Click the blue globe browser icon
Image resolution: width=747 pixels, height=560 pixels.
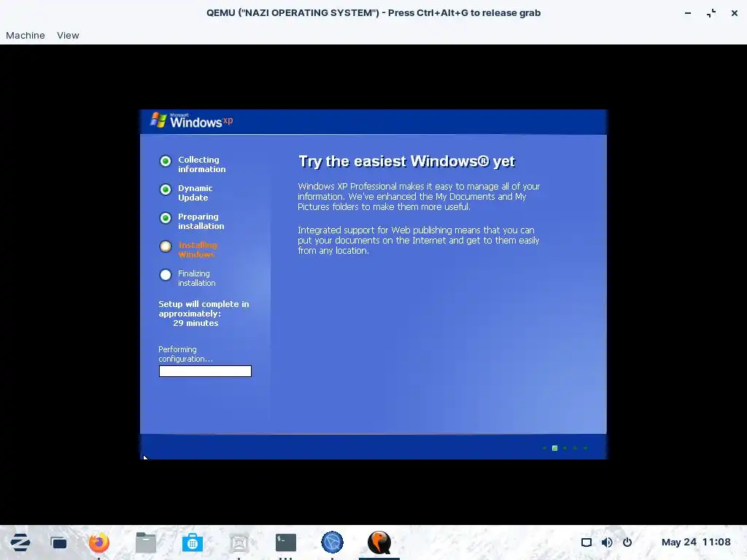[x=333, y=542]
